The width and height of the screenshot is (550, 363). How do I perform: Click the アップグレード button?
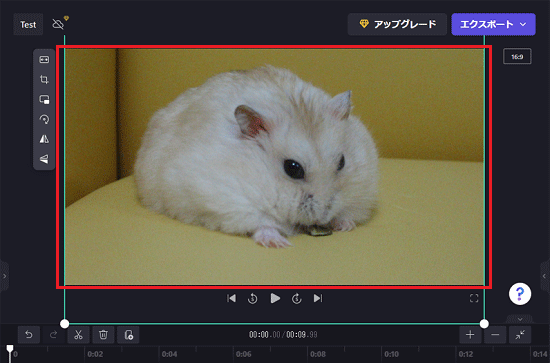point(397,24)
